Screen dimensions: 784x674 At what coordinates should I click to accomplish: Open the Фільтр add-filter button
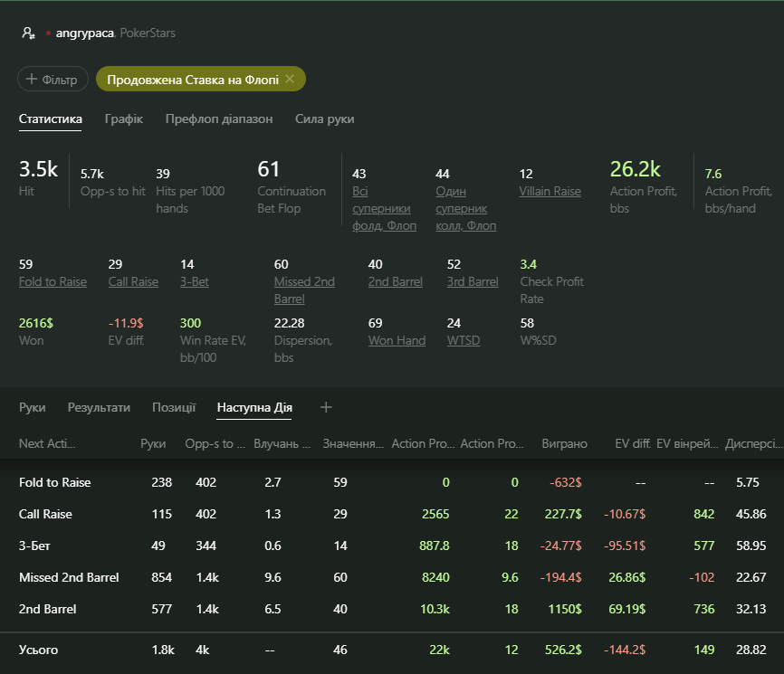(53, 79)
